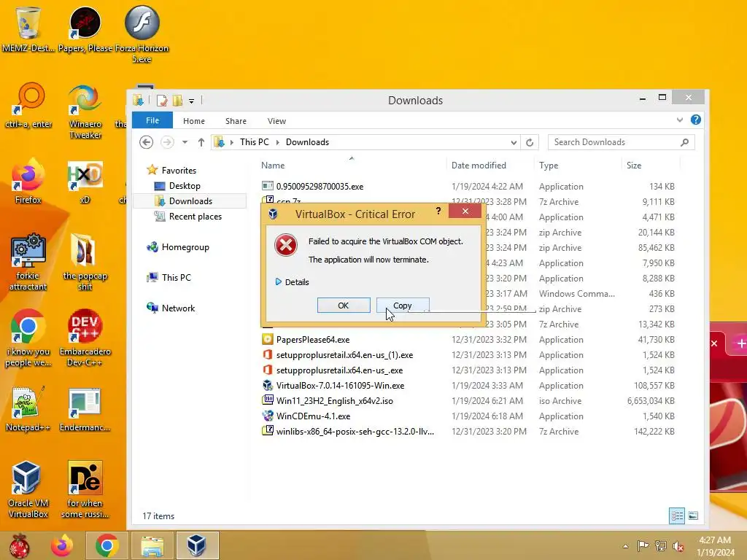Switch to large icons view button
The width and height of the screenshot is (747, 560).
click(x=693, y=516)
